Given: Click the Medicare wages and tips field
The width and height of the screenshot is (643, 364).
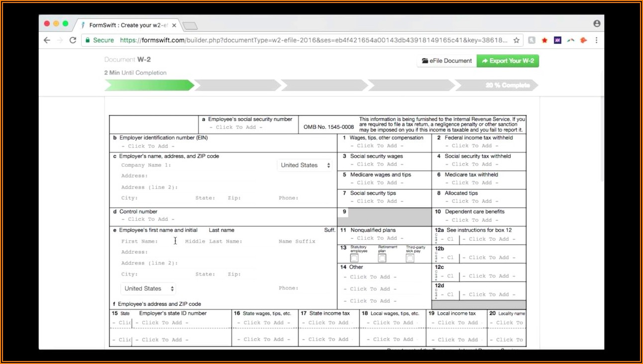Looking at the screenshot, I should (377, 182).
